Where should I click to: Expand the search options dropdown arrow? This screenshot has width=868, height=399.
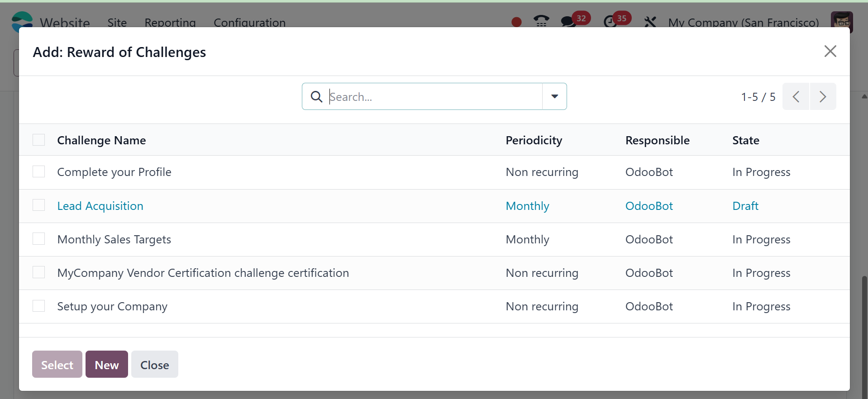(x=554, y=96)
